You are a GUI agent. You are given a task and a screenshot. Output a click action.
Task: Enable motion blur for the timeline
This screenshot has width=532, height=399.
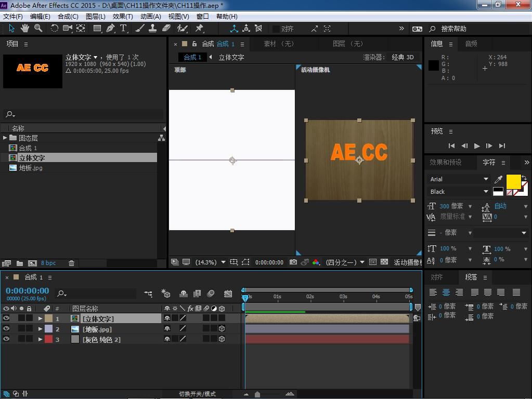click(x=211, y=294)
